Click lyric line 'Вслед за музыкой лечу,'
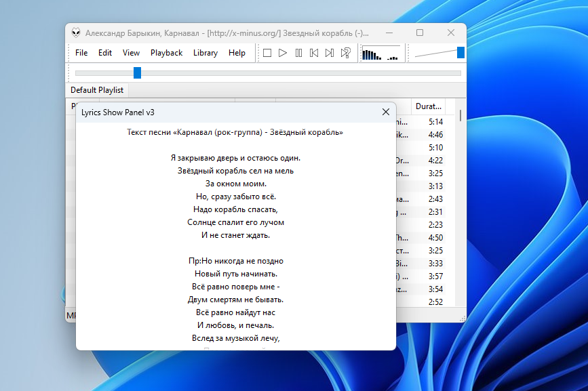 tap(235, 338)
